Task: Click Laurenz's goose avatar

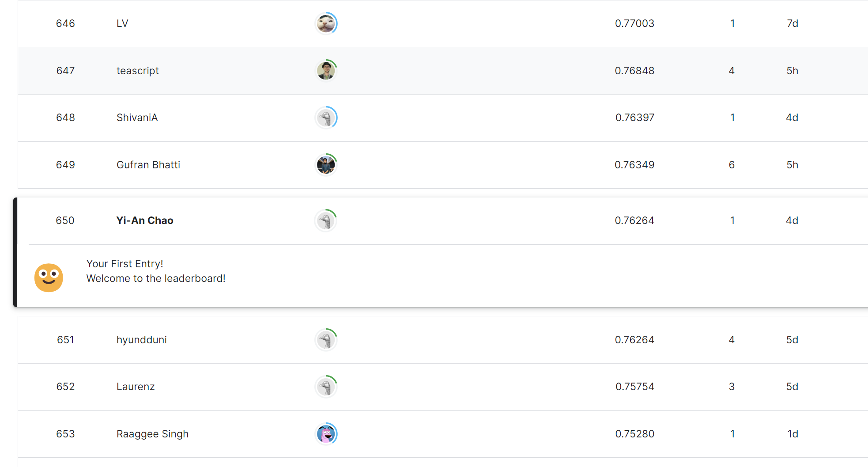Action: pos(326,387)
